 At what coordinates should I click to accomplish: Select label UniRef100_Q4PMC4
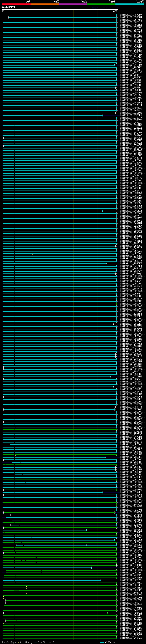pyautogui.click(x=131, y=344)
